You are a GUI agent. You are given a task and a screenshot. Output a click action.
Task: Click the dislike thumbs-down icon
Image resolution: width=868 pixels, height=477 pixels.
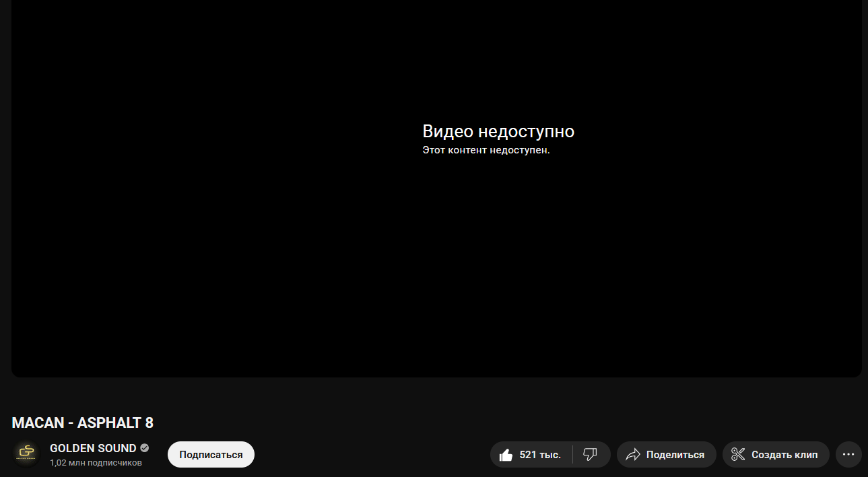(x=591, y=455)
